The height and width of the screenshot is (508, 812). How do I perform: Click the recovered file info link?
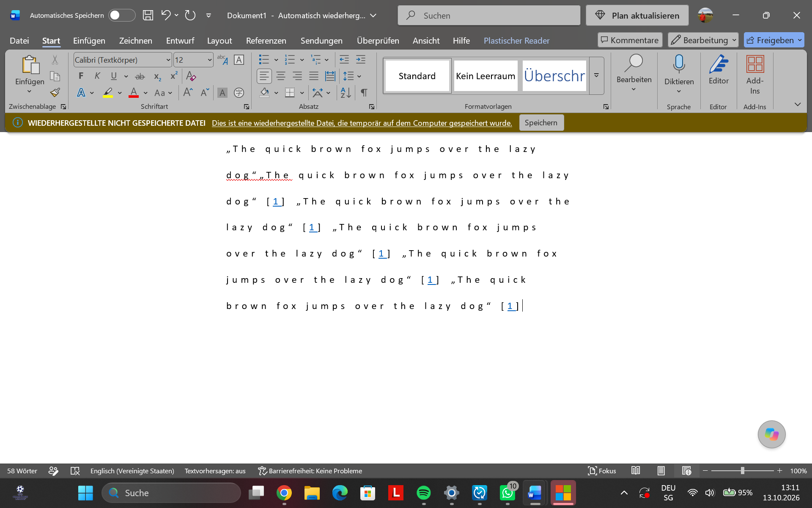pyautogui.click(x=362, y=123)
